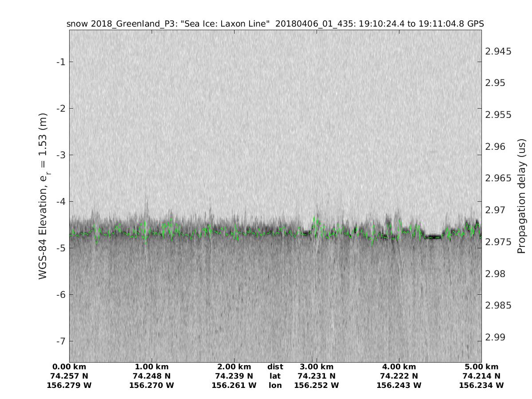Click the 156.243 W longitude label
This screenshot has height=399, width=532.
[399, 385]
